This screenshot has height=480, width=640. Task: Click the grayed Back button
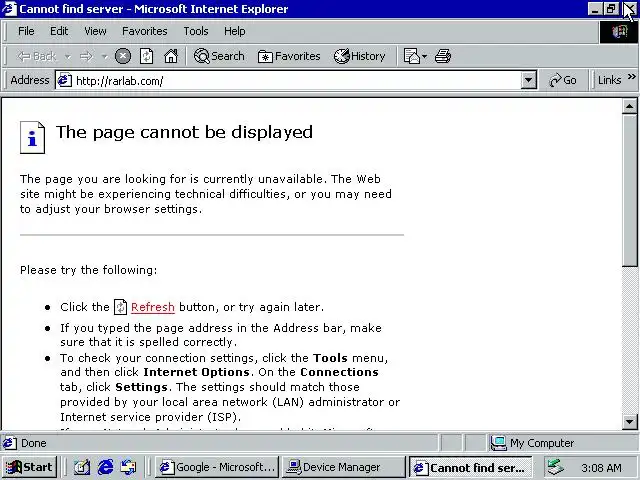pos(37,56)
